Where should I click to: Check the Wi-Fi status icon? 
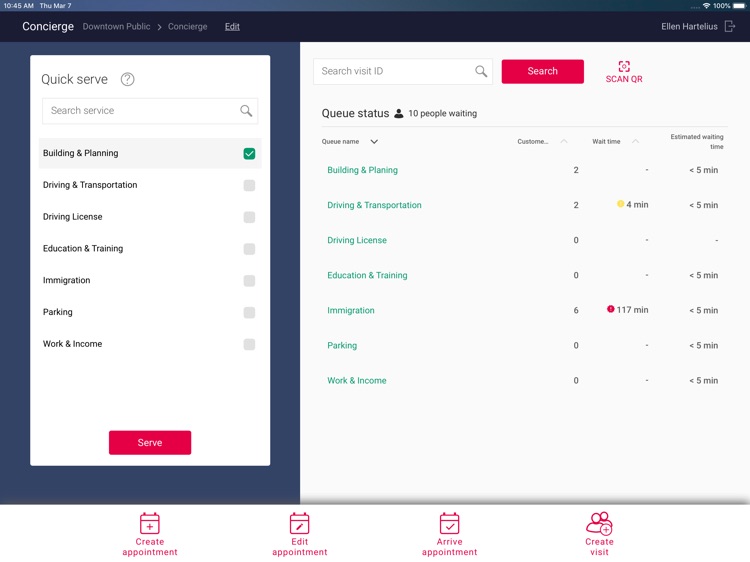tap(706, 6)
